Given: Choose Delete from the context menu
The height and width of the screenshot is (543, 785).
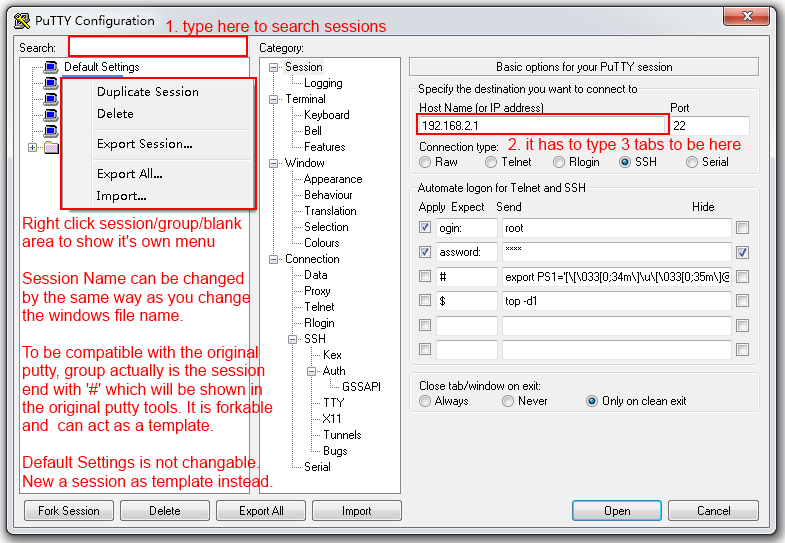Looking at the screenshot, I should pos(115,114).
